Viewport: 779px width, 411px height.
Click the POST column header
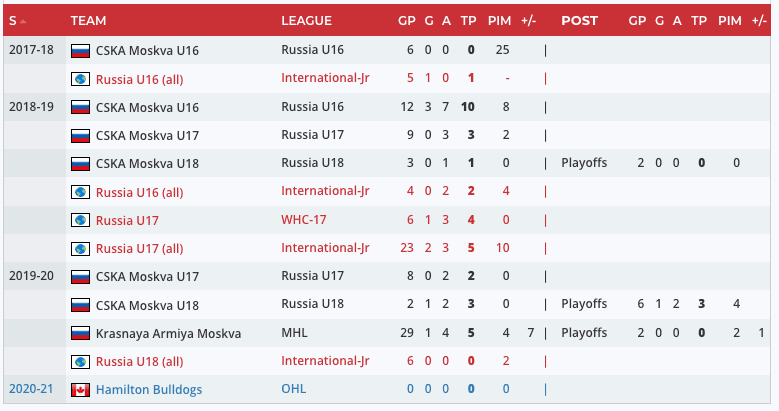(x=579, y=20)
